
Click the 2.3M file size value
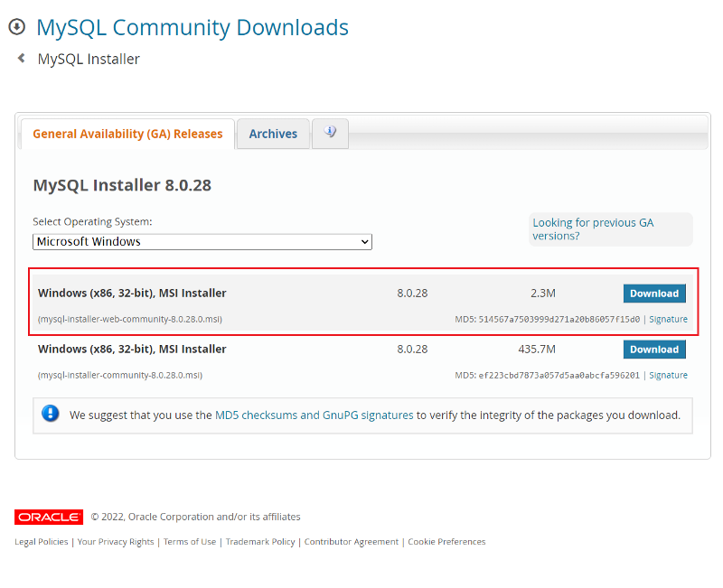tap(543, 293)
